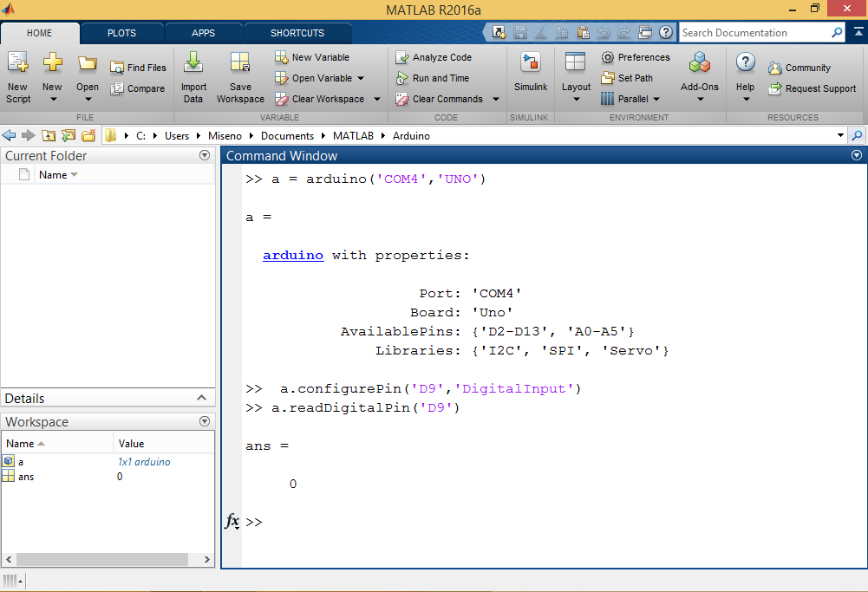Select Documents in the folder path

pyautogui.click(x=287, y=136)
